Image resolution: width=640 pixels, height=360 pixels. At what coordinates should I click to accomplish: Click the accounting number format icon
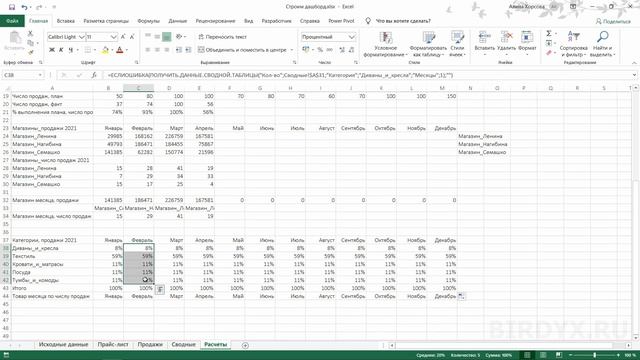306,50
